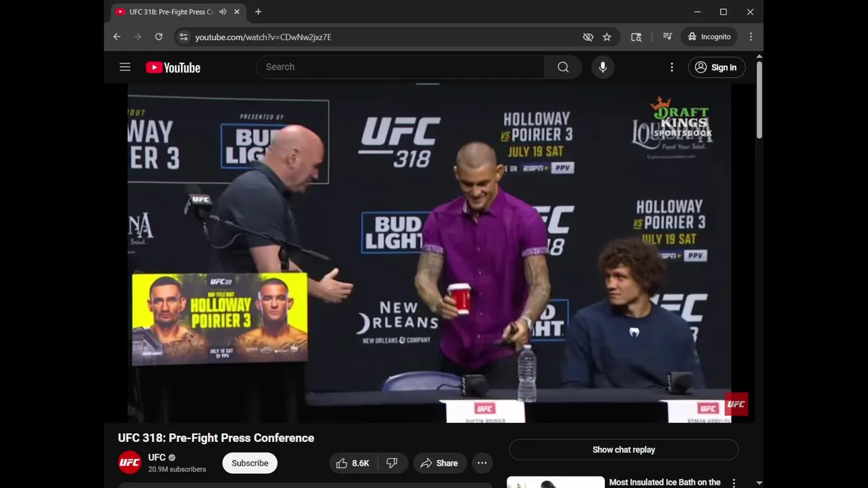Click the video player area
Image resolution: width=868 pixels, height=488 pixels.
point(429,253)
